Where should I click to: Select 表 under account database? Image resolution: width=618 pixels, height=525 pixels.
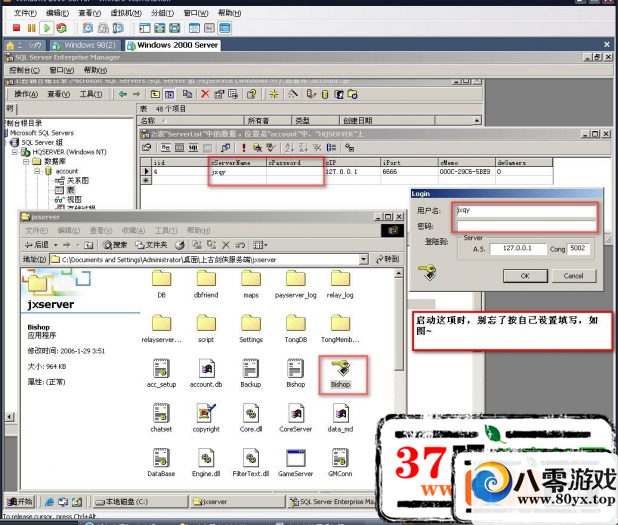click(70, 190)
